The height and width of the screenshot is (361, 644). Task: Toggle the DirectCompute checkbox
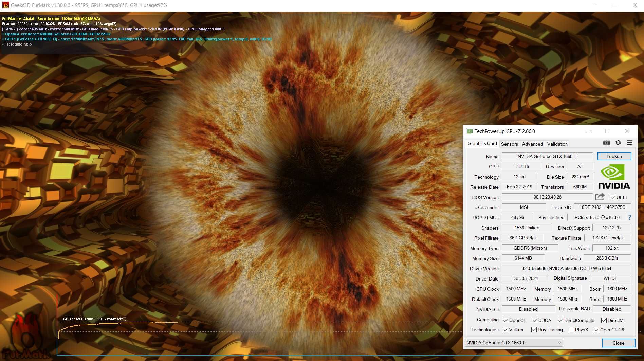[x=560, y=320]
